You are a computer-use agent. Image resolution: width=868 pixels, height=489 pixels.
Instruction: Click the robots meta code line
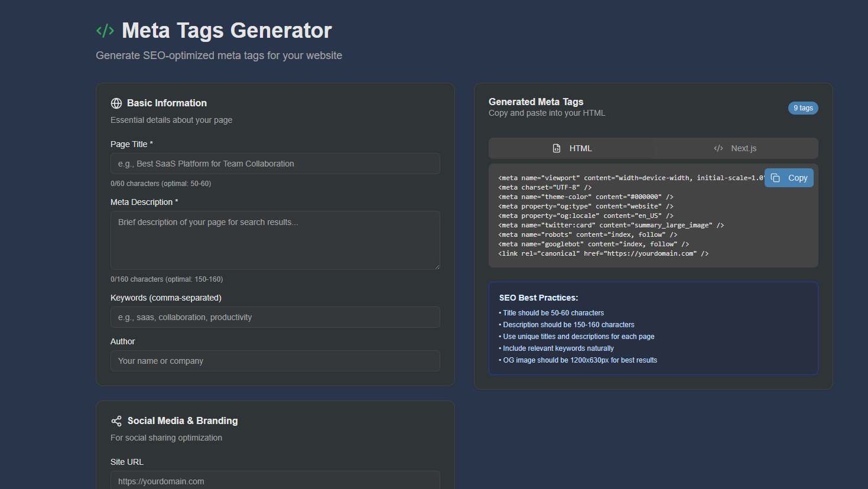[588, 234]
